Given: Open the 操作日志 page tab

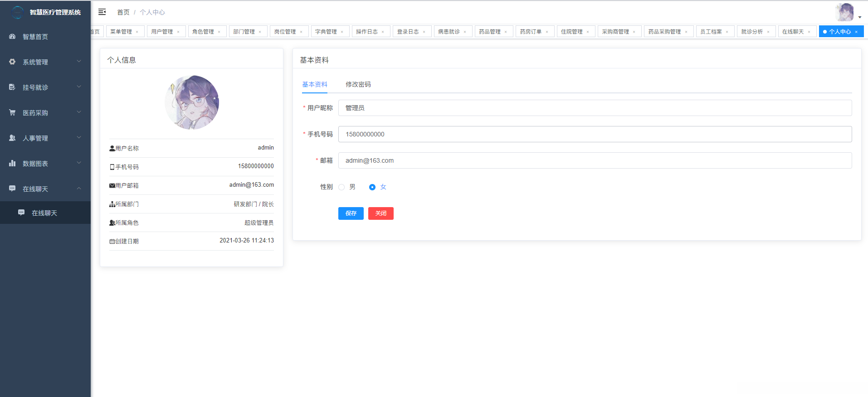Looking at the screenshot, I should pyautogui.click(x=371, y=32).
